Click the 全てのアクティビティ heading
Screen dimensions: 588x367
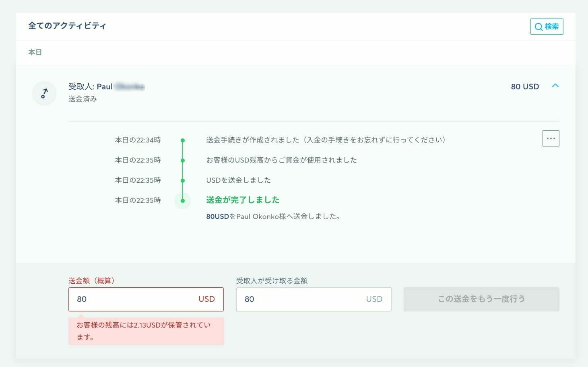[x=67, y=26]
